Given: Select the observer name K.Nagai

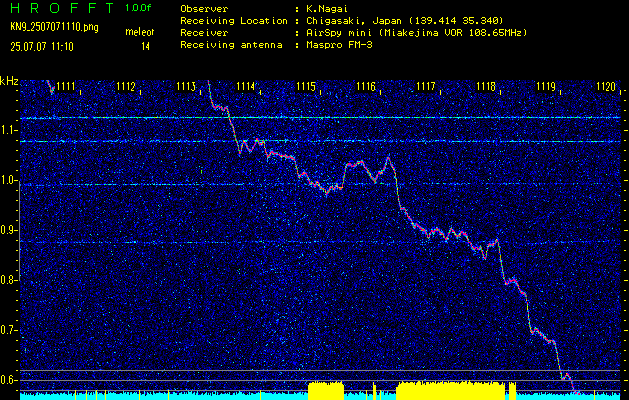Looking at the screenshot, I should pos(327,9).
